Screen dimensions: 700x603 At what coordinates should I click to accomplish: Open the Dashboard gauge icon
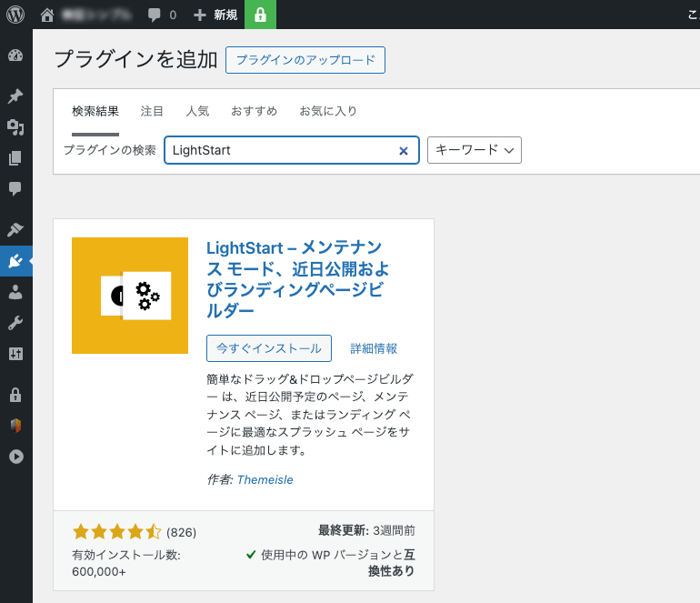coord(15,55)
